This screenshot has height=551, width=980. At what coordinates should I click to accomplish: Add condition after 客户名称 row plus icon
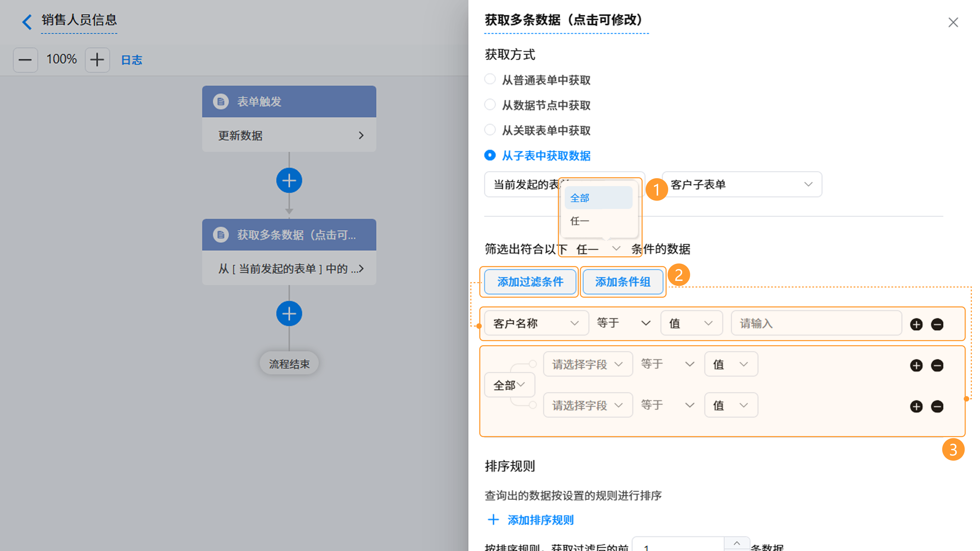click(916, 324)
